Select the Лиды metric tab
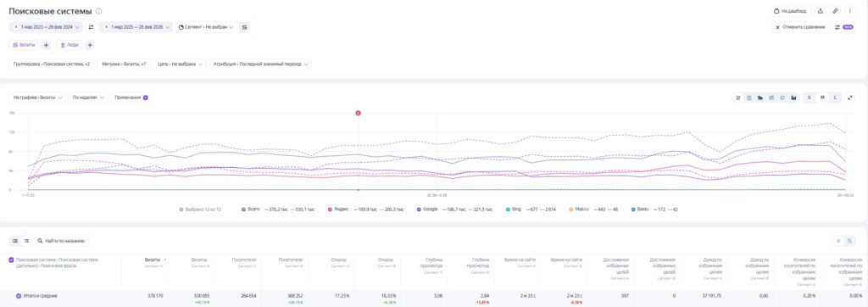The height and width of the screenshot is (307, 868). pos(70,45)
